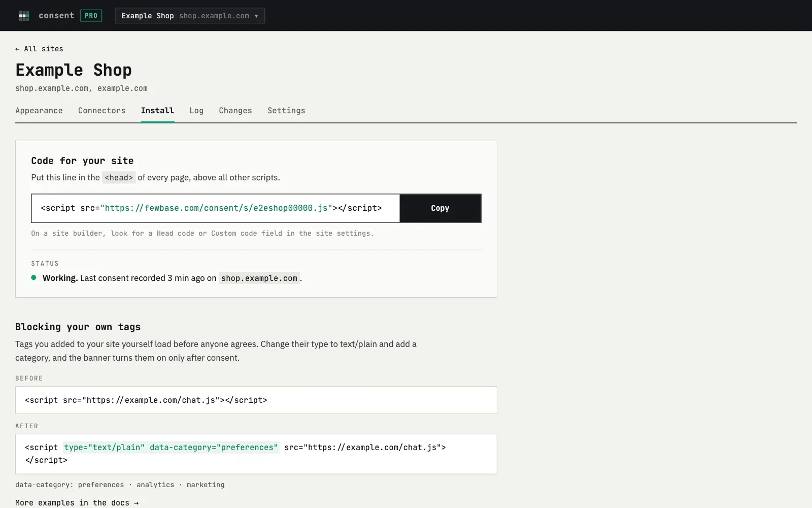Open the Changes tab
Image resolution: width=812 pixels, height=508 pixels.
[235, 111]
